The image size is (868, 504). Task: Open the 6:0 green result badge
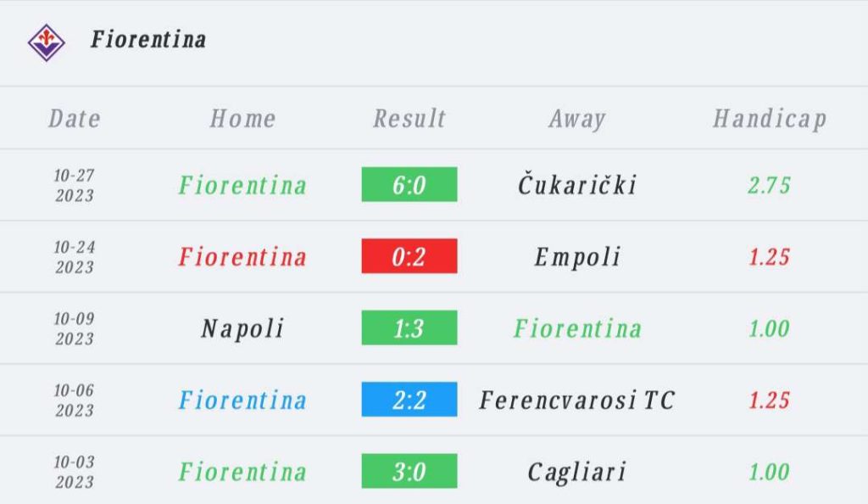point(409,184)
